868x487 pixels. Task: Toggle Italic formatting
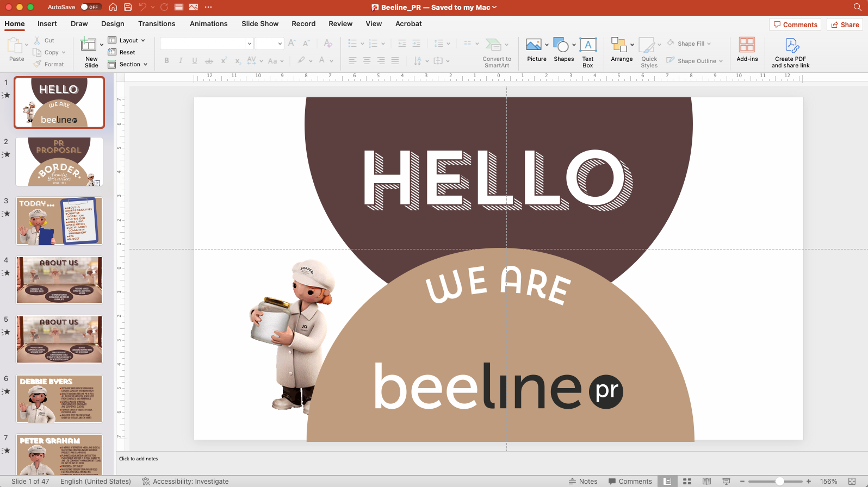coord(181,60)
